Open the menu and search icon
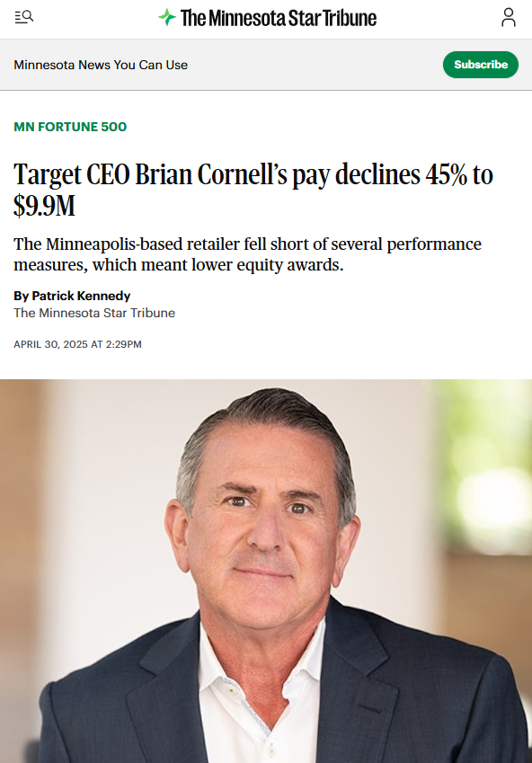This screenshot has height=763, width=532. pyautogui.click(x=24, y=17)
